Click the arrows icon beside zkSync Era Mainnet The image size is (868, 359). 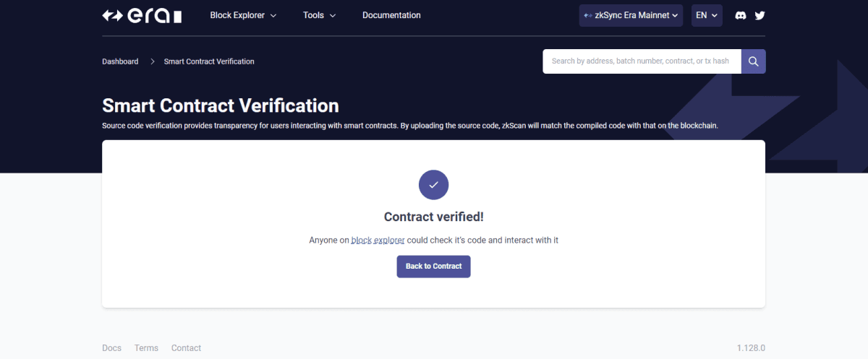(588, 15)
